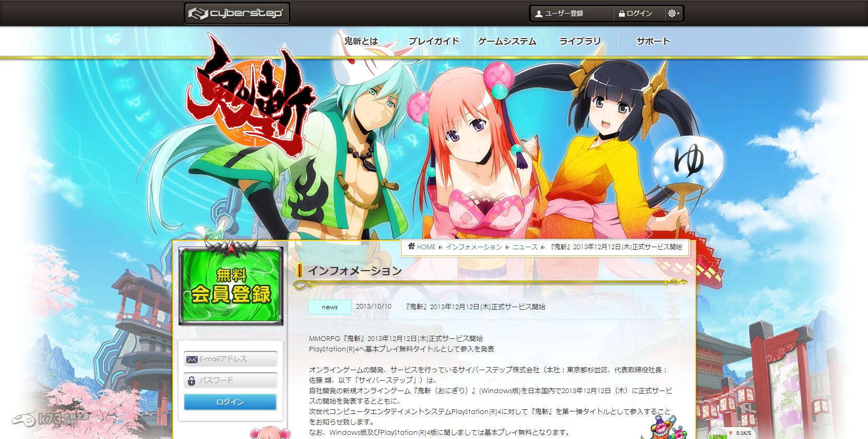
Task: Click the top bar ログイン link
Action: pyautogui.click(x=635, y=14)
